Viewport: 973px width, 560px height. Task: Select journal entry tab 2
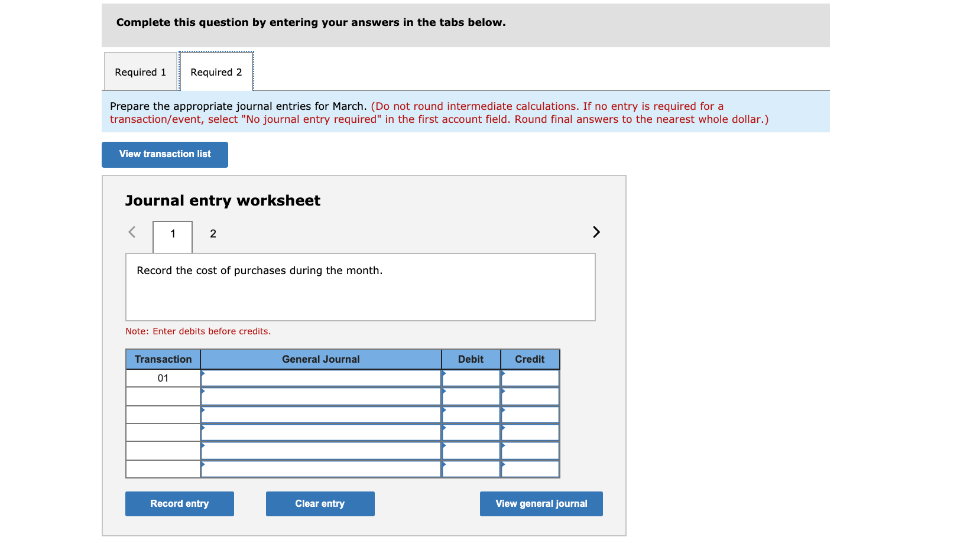pos(213,234)
